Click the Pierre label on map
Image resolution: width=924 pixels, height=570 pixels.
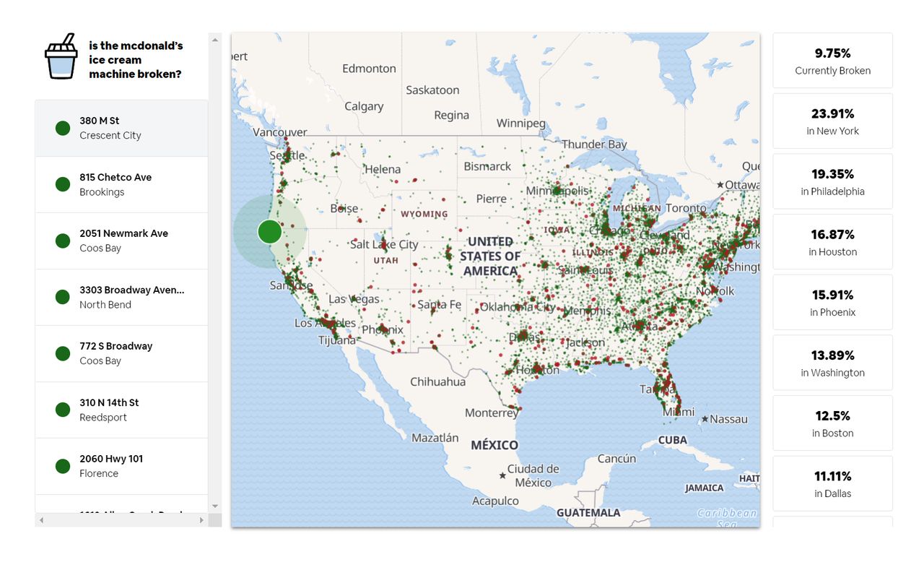[x=491, y=199]
